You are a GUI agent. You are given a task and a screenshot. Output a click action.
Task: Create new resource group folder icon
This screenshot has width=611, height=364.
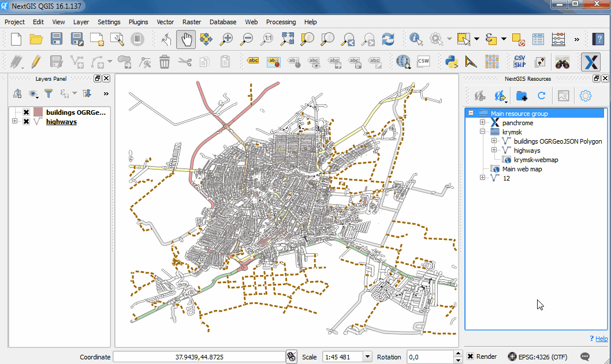click(x=521, y=96)
